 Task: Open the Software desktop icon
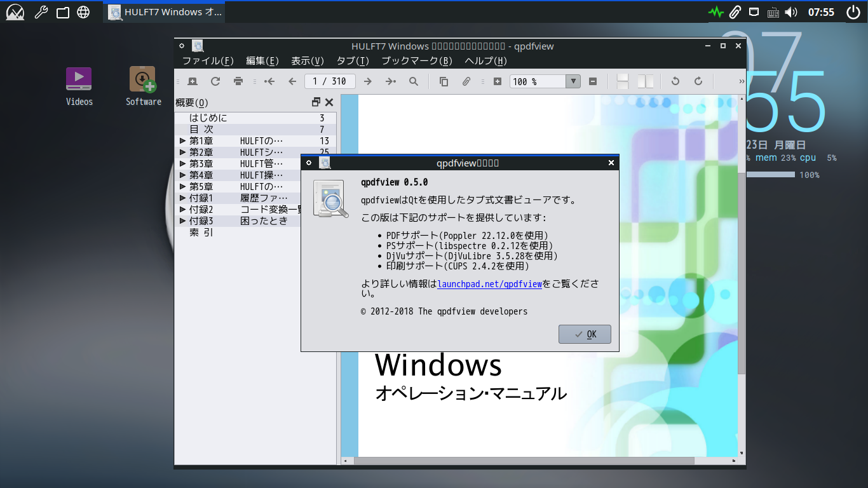(143, 87)
